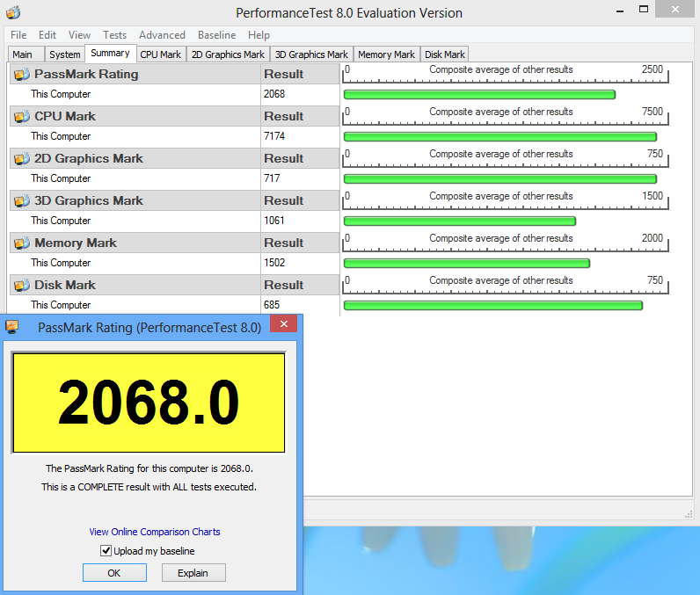
Task: Click the Explain button
Action: click(193, 573)
